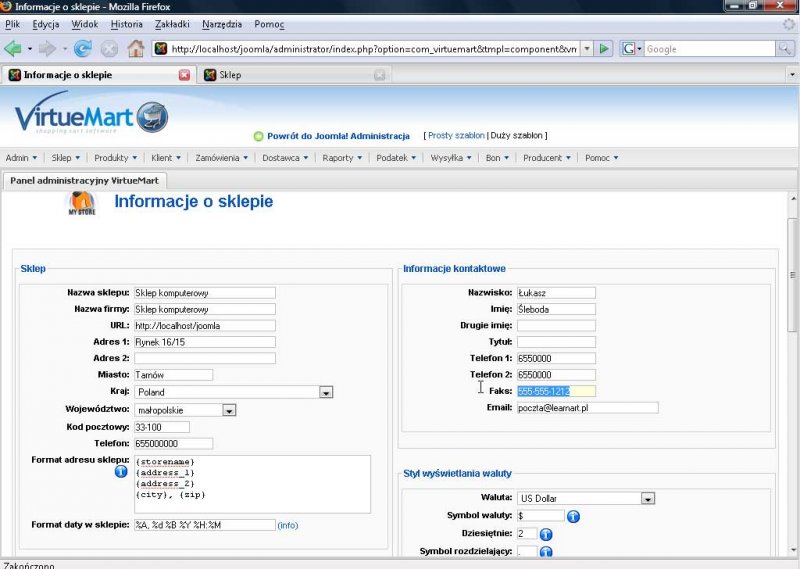Screen dimensions: 800x569
Task: Open the Kraj country dropdown
Action: click(326, 392)
